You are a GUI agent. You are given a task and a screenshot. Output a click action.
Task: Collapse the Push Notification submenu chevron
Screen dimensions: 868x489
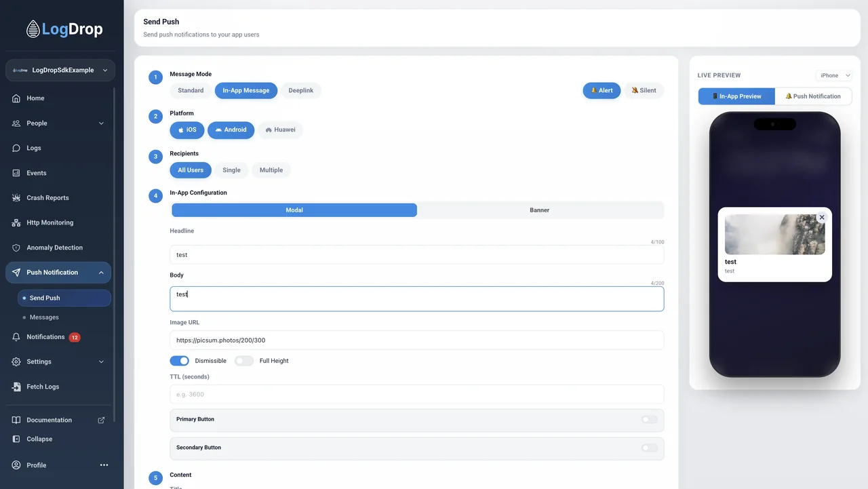point(102,273)
